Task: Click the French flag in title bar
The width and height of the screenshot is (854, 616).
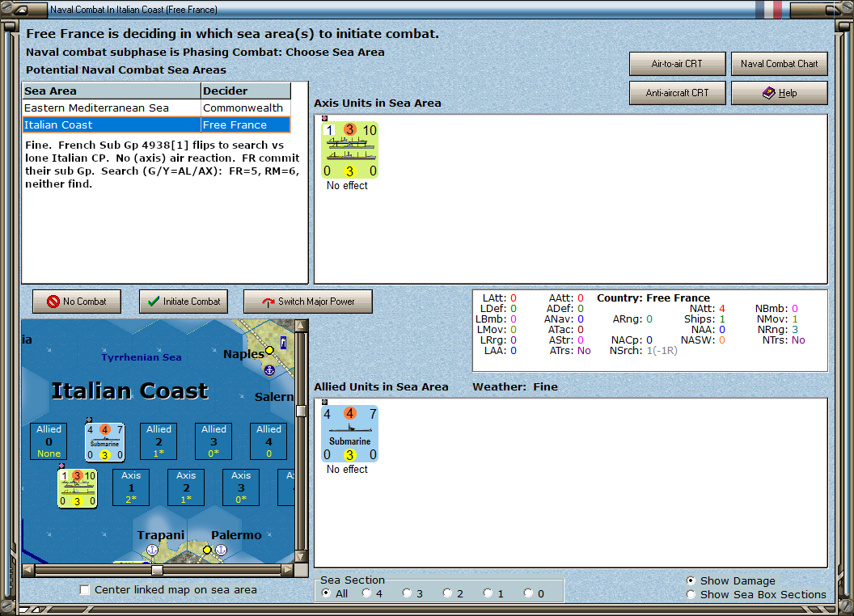Action: pos(768,10)
